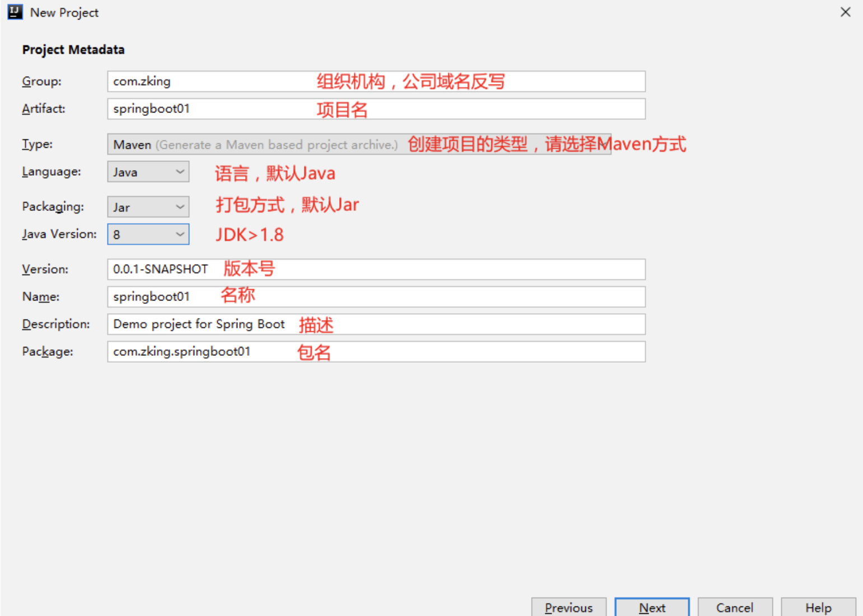The width and height of the screenshot is (863, 616).
Task: Click the Artifact: label
Action: point(44,109)
